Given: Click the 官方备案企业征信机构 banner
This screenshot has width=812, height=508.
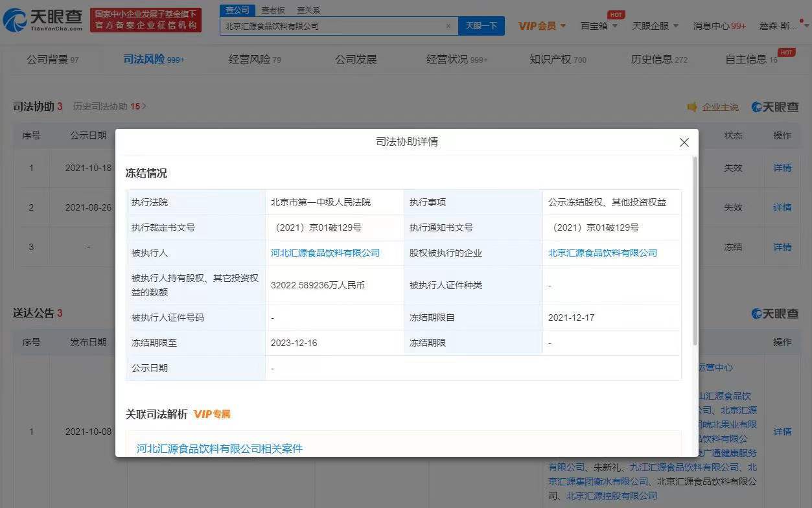Looking at the screenshot, I should coord(146,21).
